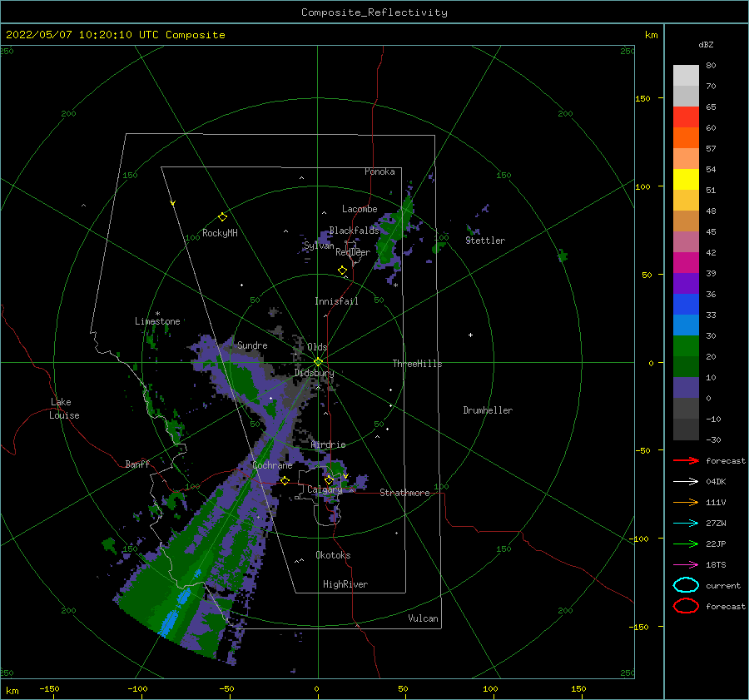Select the Vulcan label on map
Viewport: 749px width, 700px height.
point(424,618)
